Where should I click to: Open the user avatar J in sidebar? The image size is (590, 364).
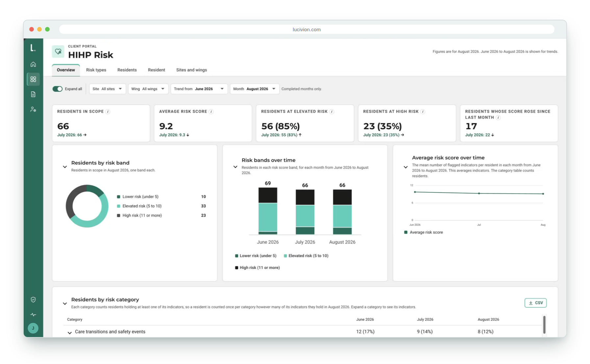click(33, 328)
